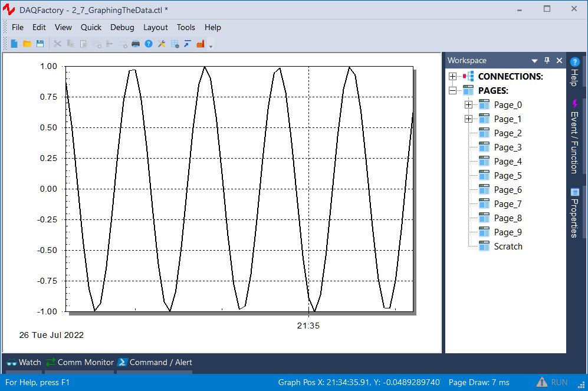
Task: Toggle the Workspace panel auto-hide pin
Action: [547, 60]
